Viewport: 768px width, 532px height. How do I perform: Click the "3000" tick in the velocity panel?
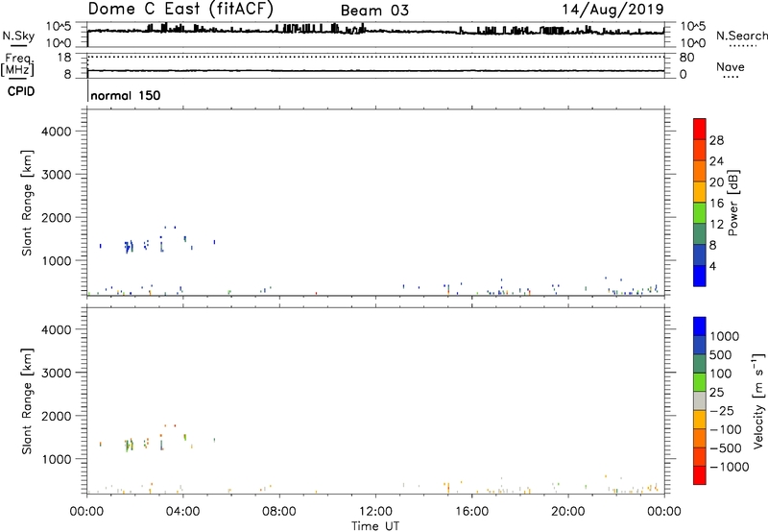(57, 373)
